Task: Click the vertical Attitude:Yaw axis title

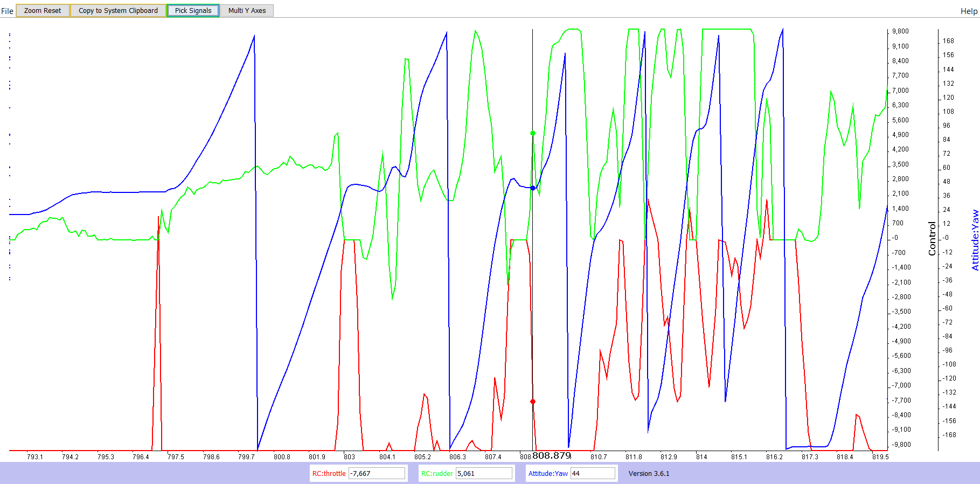Action: [975, 240]
